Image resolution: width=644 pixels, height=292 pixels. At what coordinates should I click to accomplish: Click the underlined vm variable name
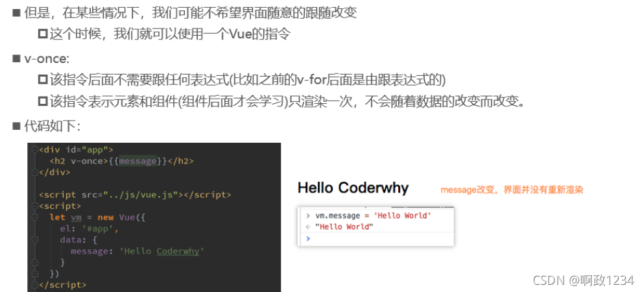coord(76,217)
